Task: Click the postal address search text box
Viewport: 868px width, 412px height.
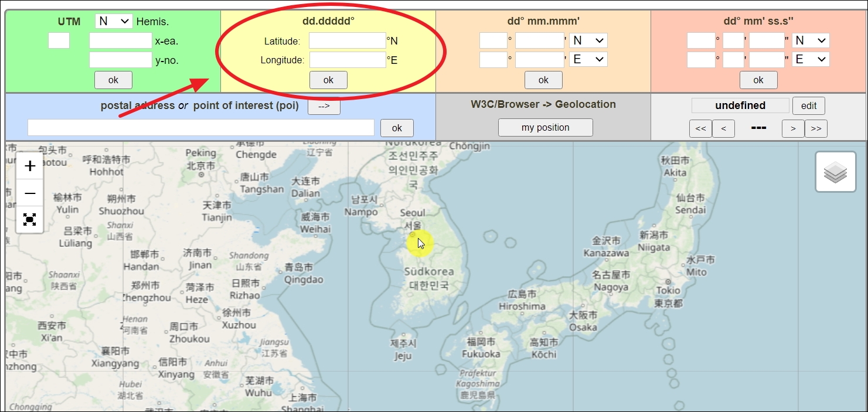Action: (x=201, y=128)
